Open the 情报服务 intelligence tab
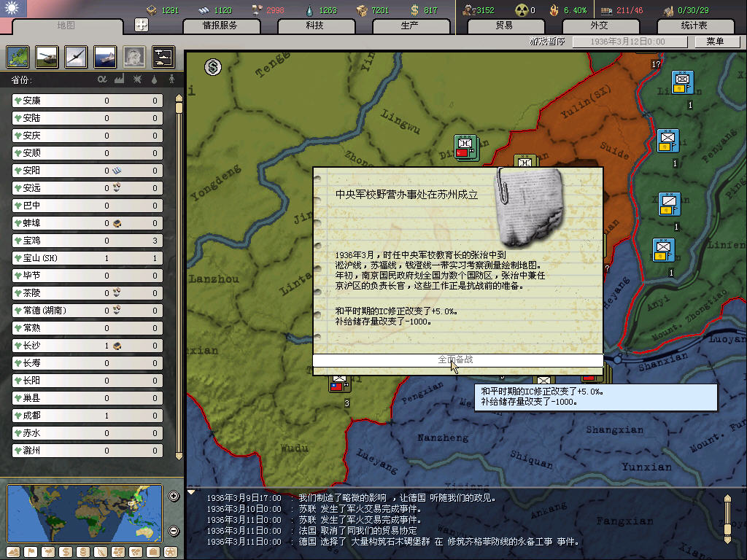747x560 pixels. coord(220,26)
